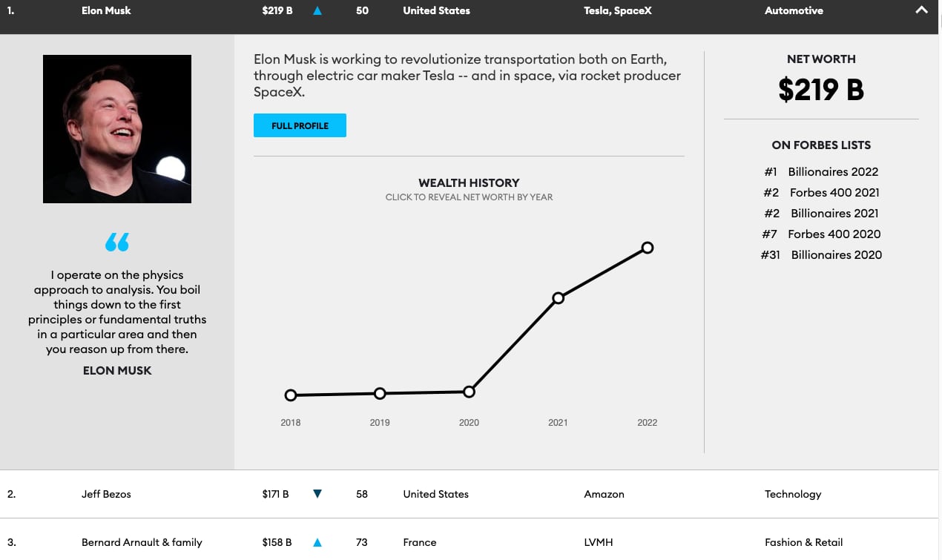Click the blue up arrow beside $219 B
The height and width of the screenshot is (560, 942).
pyautogui.click(x=317, y=11)
